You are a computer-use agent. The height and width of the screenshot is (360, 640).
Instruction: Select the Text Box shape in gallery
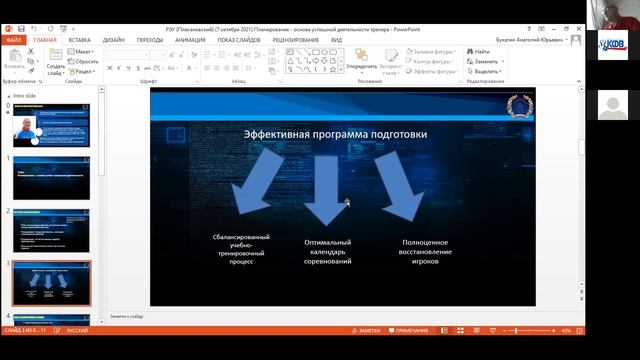[x=290, y=52]
